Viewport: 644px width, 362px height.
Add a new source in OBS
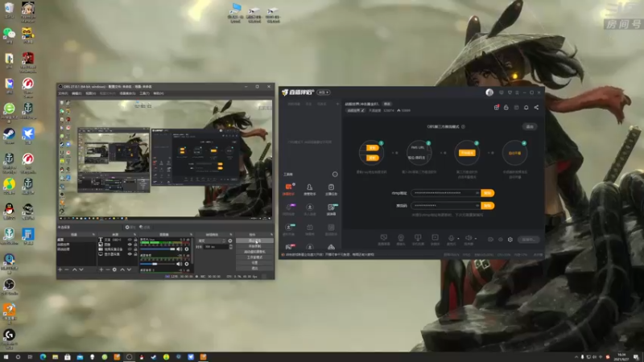(x=101, y=269)
